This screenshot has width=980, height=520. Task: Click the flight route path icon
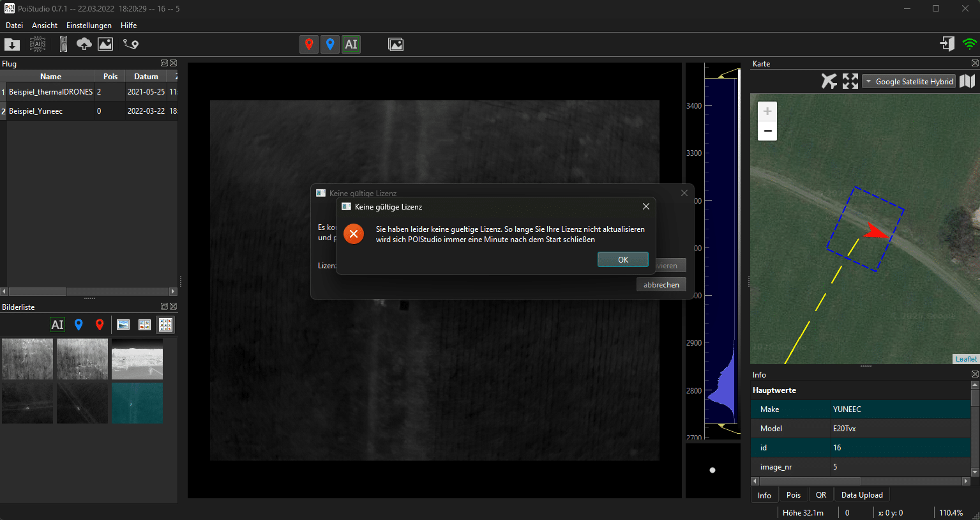click(x=131, y=44)
